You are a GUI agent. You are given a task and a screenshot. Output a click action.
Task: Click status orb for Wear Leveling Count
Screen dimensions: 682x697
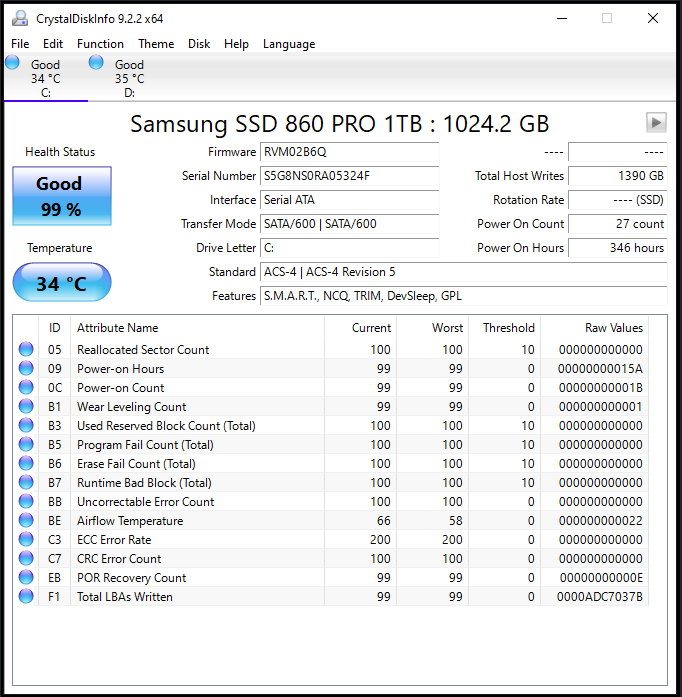(26, 406)
